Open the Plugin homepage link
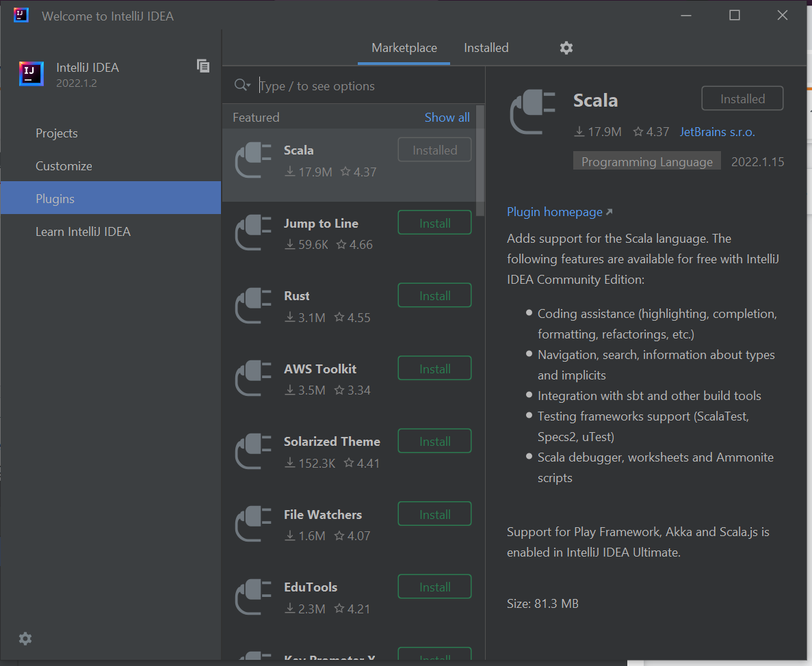The height and width of the screenshot is (666, 812). 555,212
